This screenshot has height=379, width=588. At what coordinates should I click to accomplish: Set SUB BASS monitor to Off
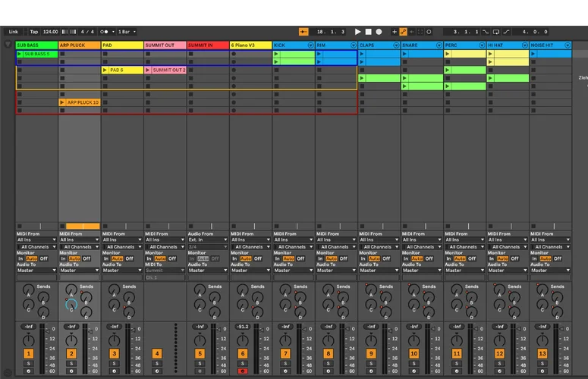tap(44, 258)
